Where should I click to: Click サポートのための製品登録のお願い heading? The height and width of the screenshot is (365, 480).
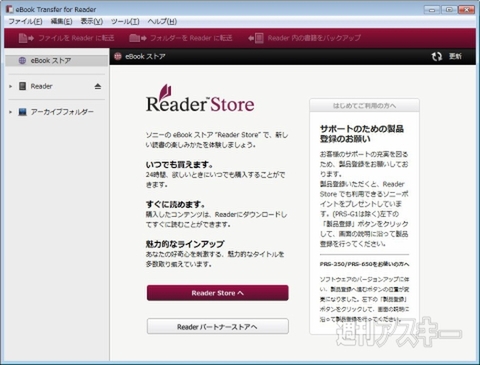click(362, 134)
